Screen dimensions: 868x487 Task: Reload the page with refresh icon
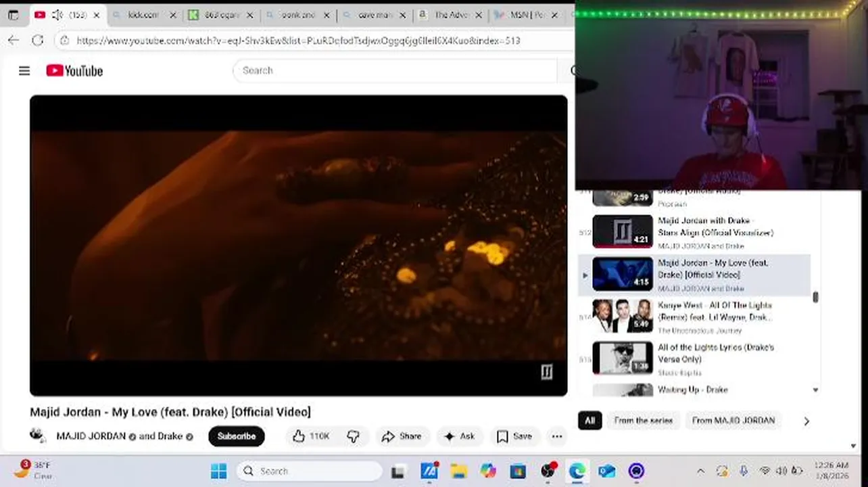38,41
